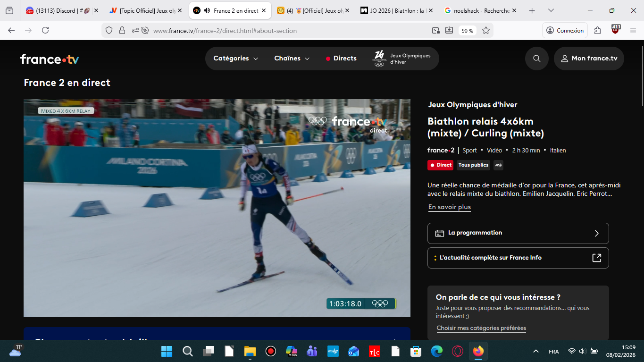Image resolution: width=644 pixels, height=362 pixels.
Task: Open the Firefox downloads panel
Action: pos(449,30)
